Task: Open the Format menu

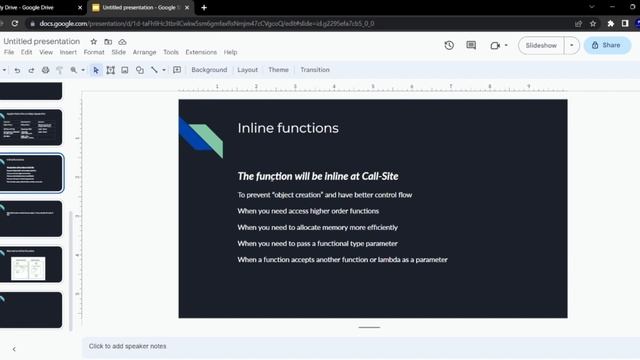Action: pyautogui.click(x=94, y=52)
